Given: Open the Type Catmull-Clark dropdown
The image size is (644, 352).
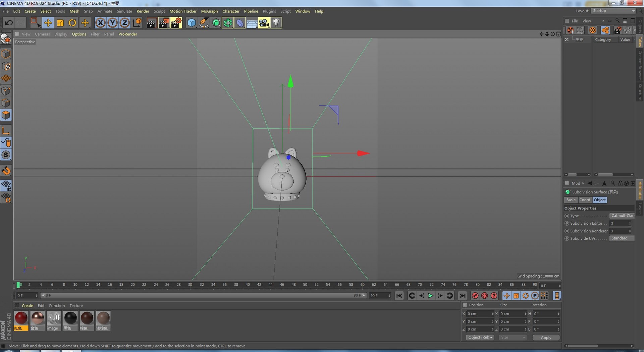Looking at the screenshot, I should click(622, 216).
